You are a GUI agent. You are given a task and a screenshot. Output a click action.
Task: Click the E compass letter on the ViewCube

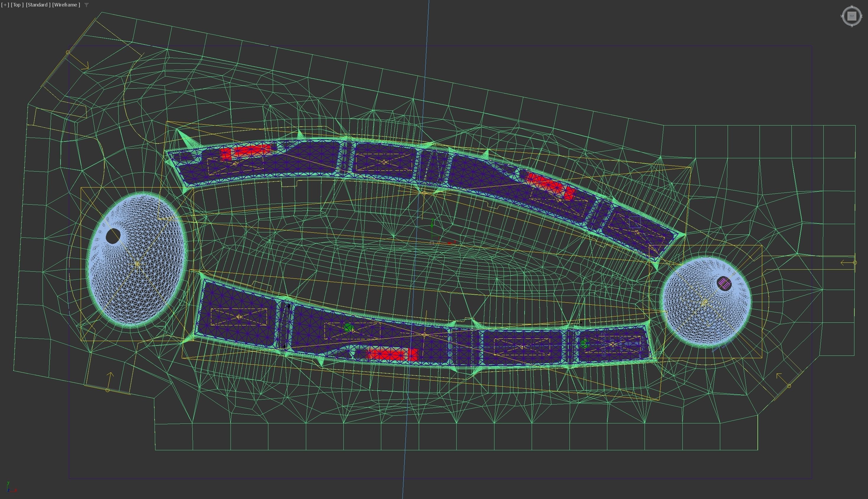(861, 16)
